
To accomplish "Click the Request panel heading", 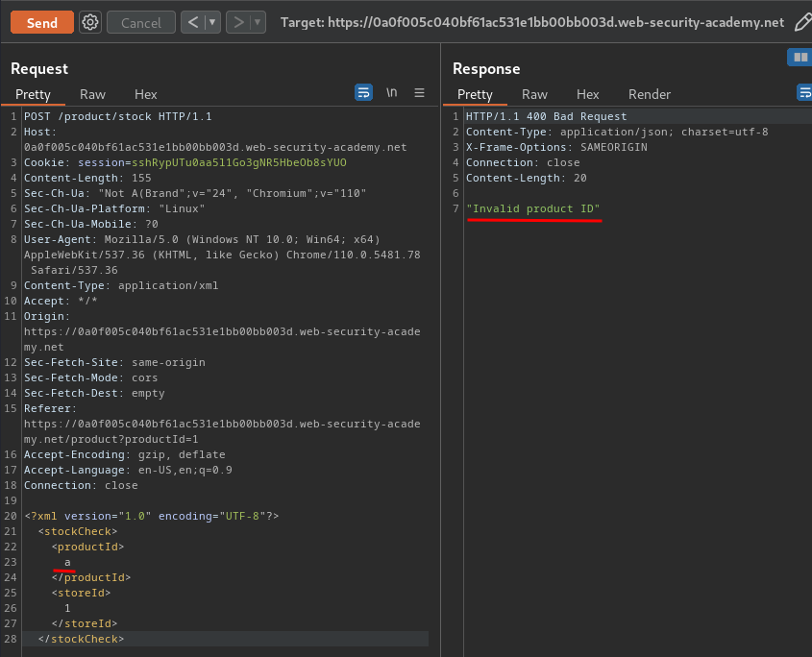I will point(39,69).
